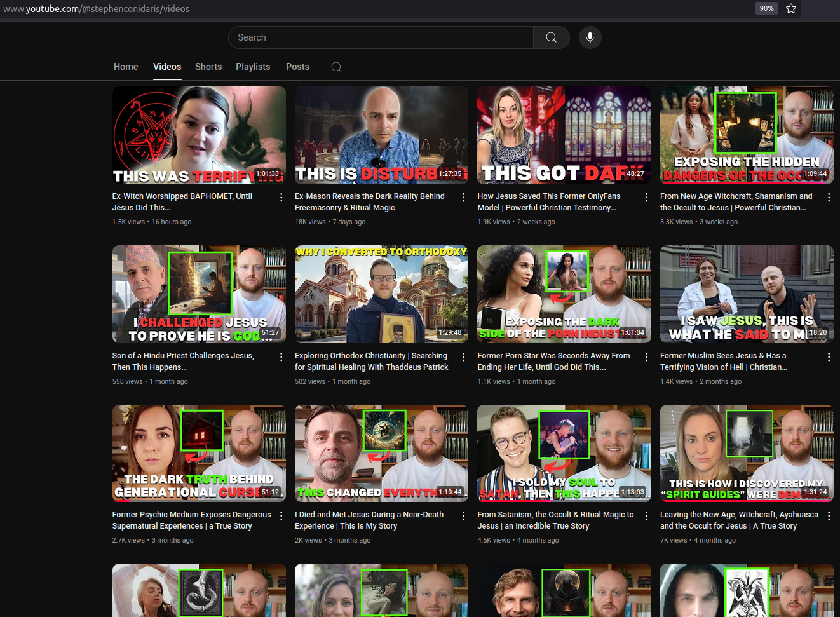Viewport: 840px width, 617px height.
Task: Open title I Died and Met Jesus During Near-Death
Action: point(369,520)
